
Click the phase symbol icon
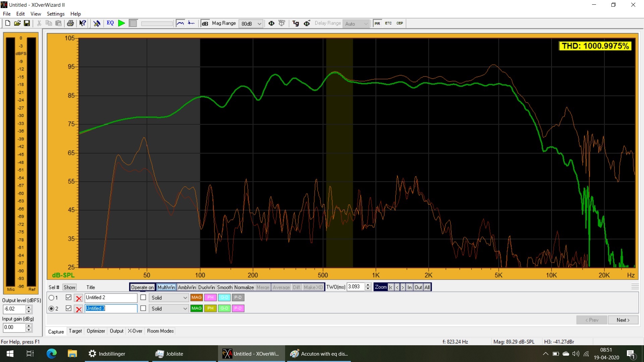pos(271,23)
